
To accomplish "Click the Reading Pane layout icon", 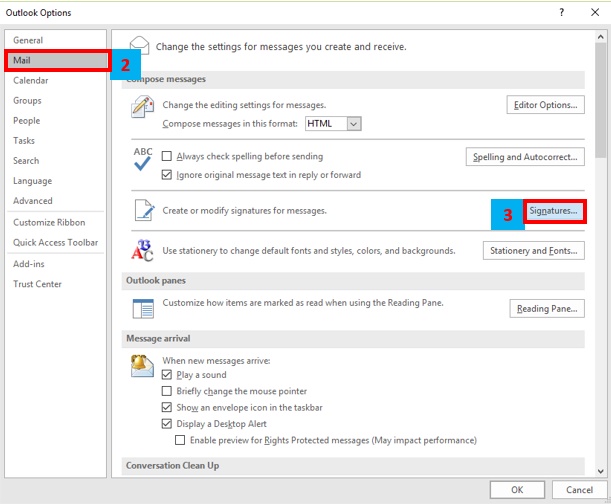I will (x=142, y=308).
